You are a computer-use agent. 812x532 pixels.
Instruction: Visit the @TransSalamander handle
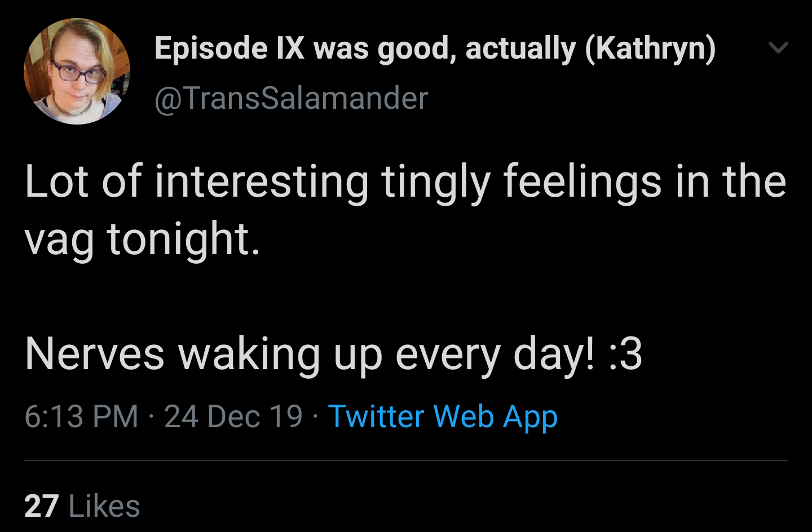(x=291, y=98)
